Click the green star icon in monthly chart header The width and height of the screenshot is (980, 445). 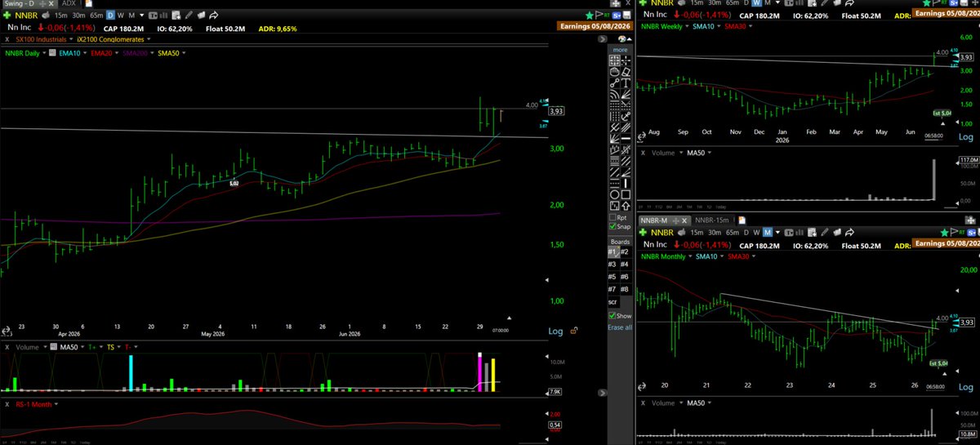944,232
